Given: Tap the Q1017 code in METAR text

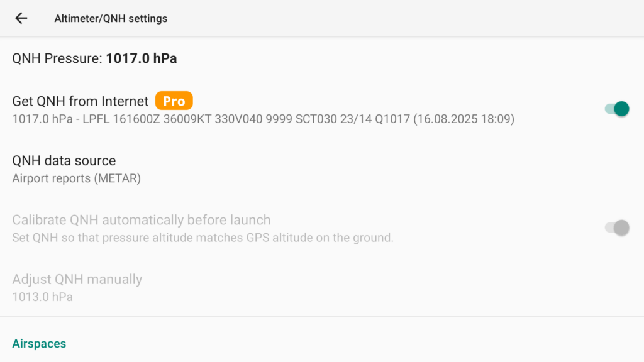Looking at the screenshot, I should (392, 119).
